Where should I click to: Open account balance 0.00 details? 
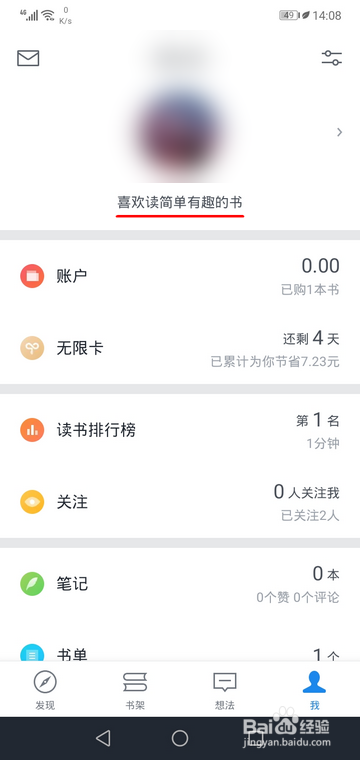tap(320, 266)
